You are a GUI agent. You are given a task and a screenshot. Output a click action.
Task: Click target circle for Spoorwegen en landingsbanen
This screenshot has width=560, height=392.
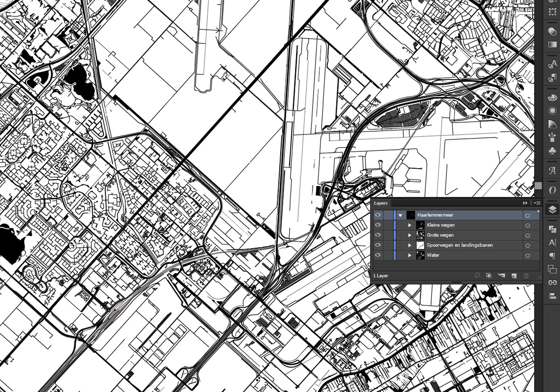[x=528, y=245]
